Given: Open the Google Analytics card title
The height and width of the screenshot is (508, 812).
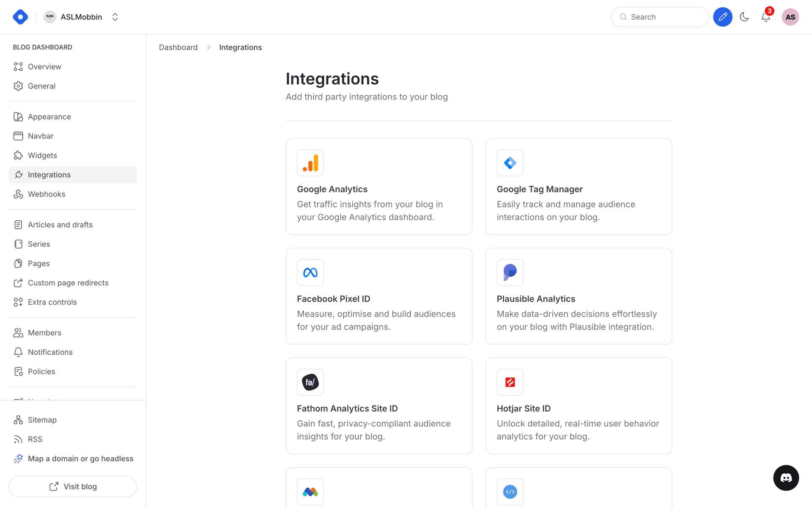Looking at the screenshot, I should (332, 189).
